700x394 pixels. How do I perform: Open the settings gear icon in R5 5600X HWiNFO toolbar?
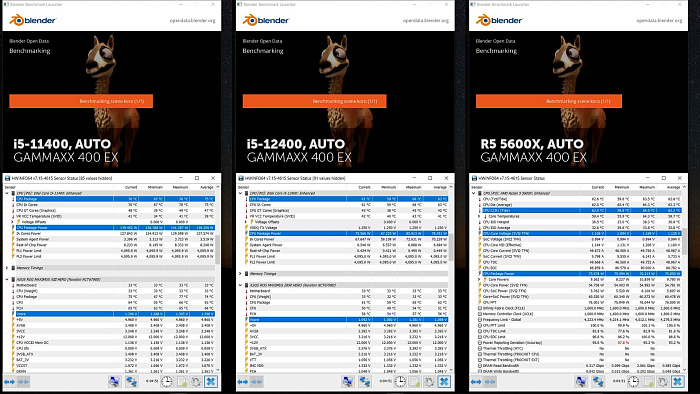coord(662,382)
